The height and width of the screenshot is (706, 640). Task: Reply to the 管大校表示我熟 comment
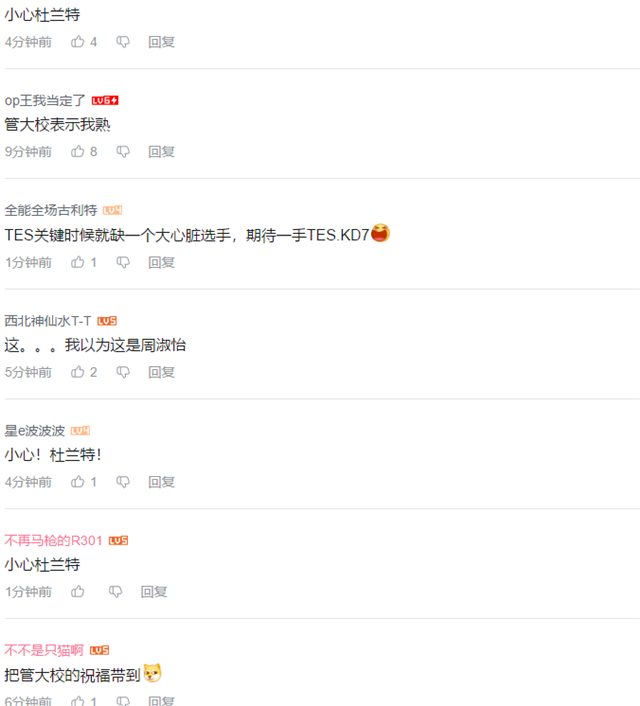point(162,152)
